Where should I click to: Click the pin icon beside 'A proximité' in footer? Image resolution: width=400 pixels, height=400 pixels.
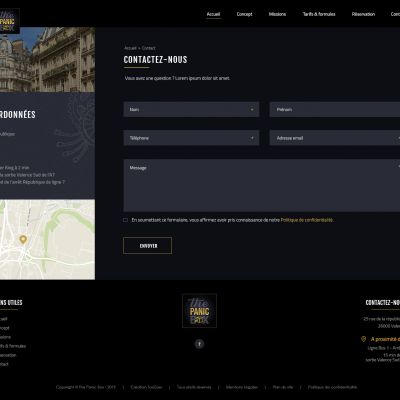point(363,339)
